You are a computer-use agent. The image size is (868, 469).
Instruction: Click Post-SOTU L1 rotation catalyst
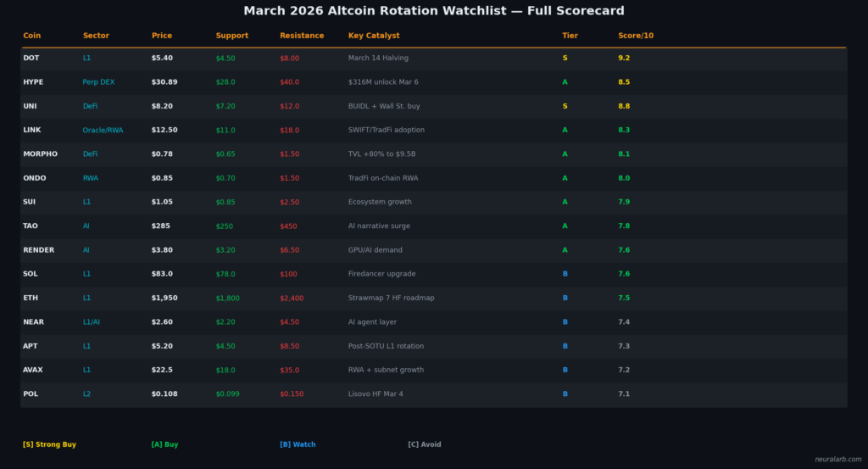tap(386, 346)
